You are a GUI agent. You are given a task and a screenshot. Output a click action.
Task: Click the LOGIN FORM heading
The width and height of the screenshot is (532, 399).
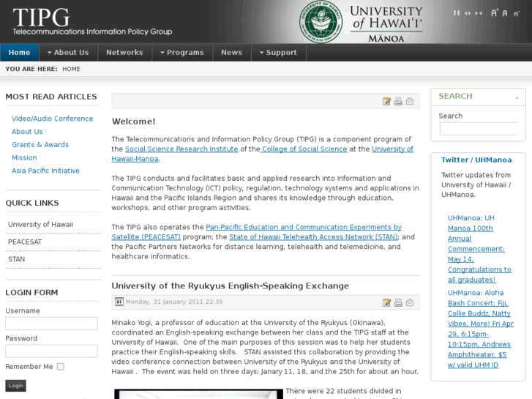32,292
